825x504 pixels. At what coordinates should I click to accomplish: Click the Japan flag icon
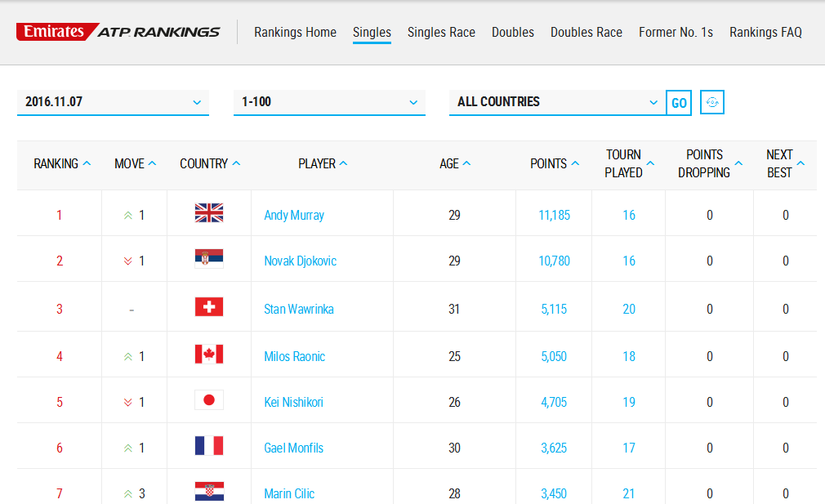click(209, 400)
